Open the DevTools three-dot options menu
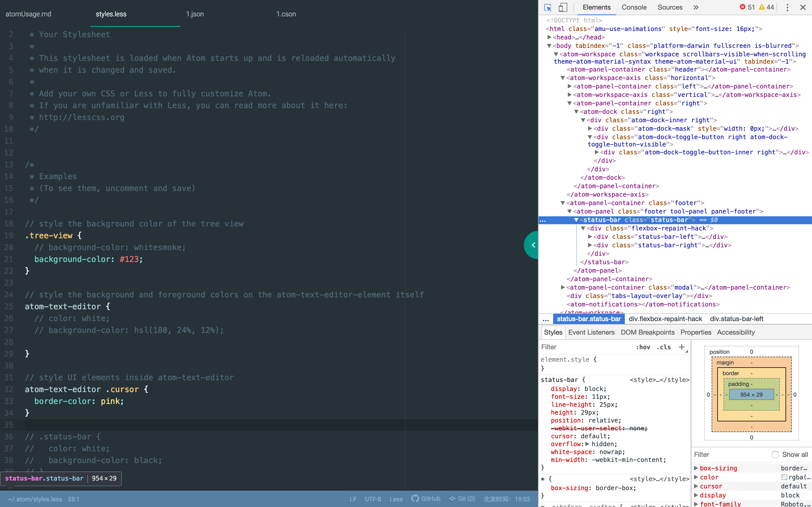The height and width of the screenshot is (507, 812). click(787, 7)
